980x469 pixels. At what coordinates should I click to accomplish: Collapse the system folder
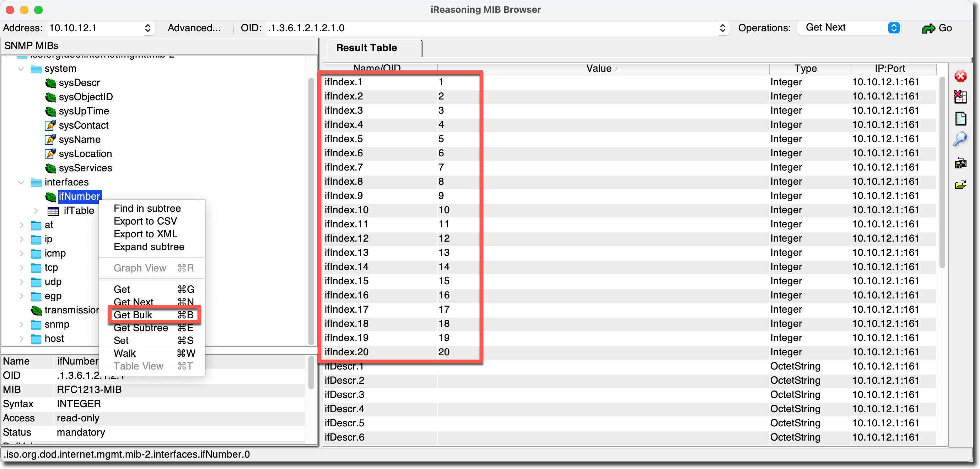21,69
